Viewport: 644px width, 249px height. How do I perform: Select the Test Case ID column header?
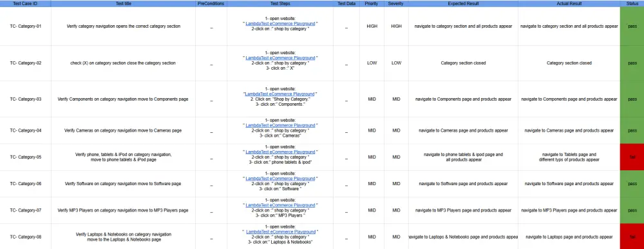26,3
